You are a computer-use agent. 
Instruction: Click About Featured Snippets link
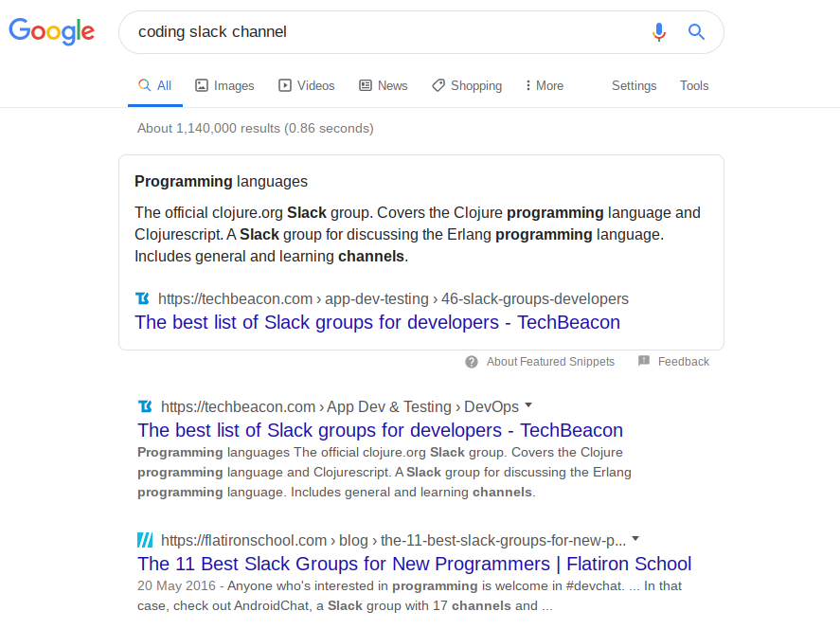click(550, 362)
